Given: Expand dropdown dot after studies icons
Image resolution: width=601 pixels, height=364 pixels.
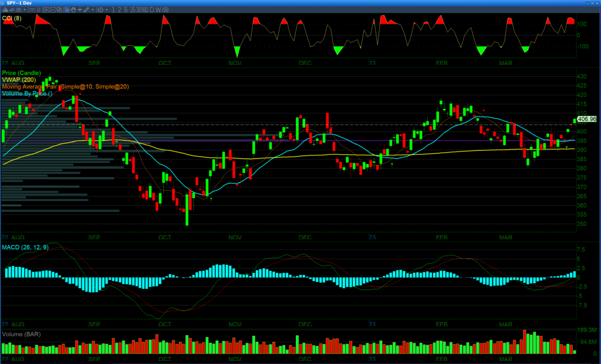Looking at the screenshot, I should click(x=25, y=10).
